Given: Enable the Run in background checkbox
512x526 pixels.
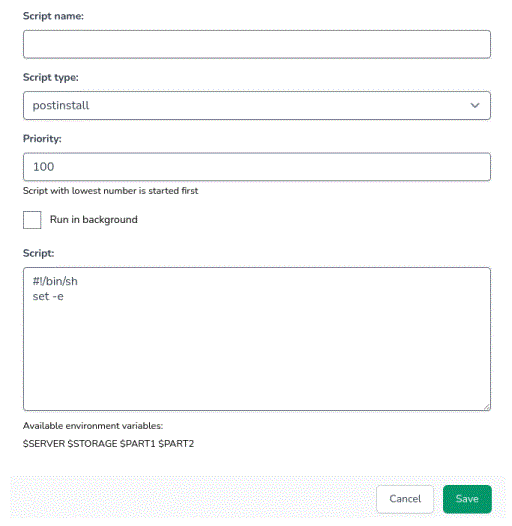Looking at the screenshot, I should point(32,220).
